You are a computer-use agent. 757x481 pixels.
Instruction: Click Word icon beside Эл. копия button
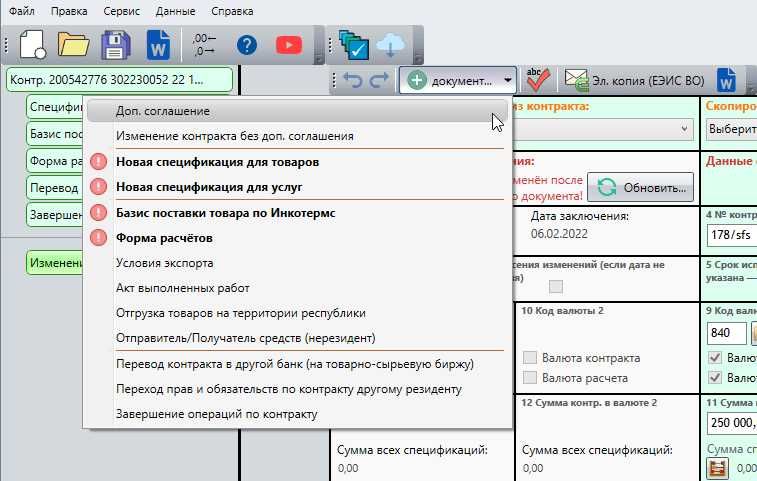point(726,80)
